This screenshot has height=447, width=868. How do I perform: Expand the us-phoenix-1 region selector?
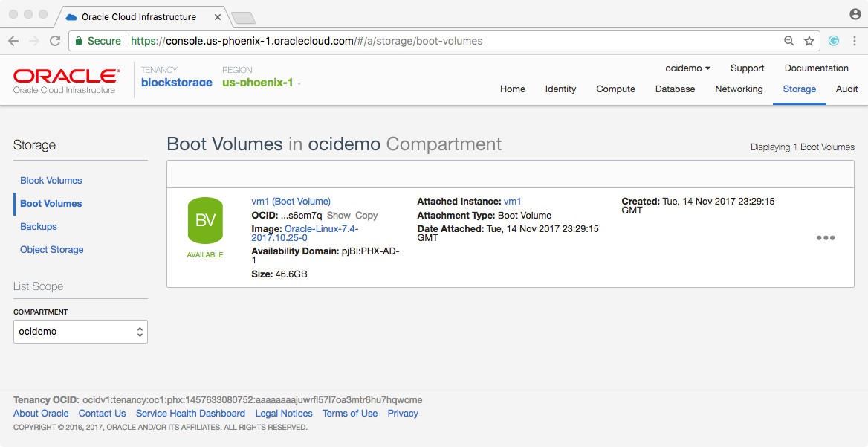[x=262, y=83]
